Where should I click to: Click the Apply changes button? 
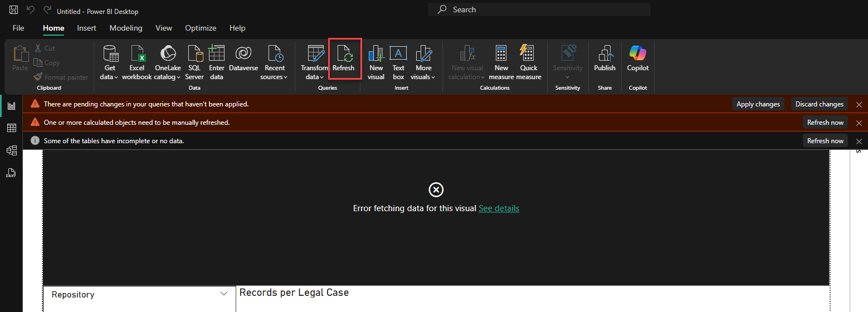tap(758, 104)
